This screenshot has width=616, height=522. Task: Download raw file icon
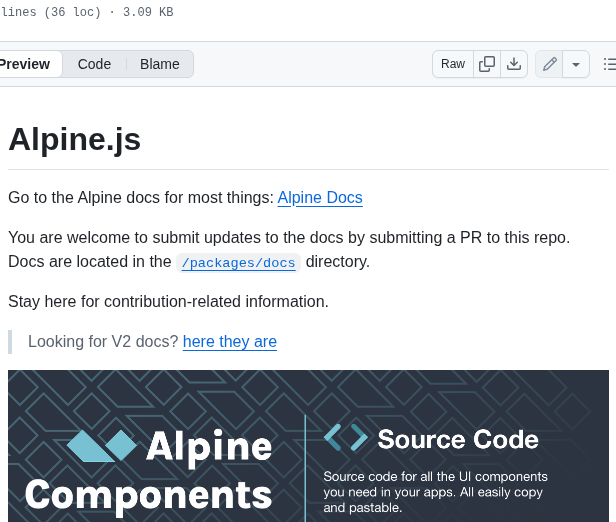coord(514,64)
